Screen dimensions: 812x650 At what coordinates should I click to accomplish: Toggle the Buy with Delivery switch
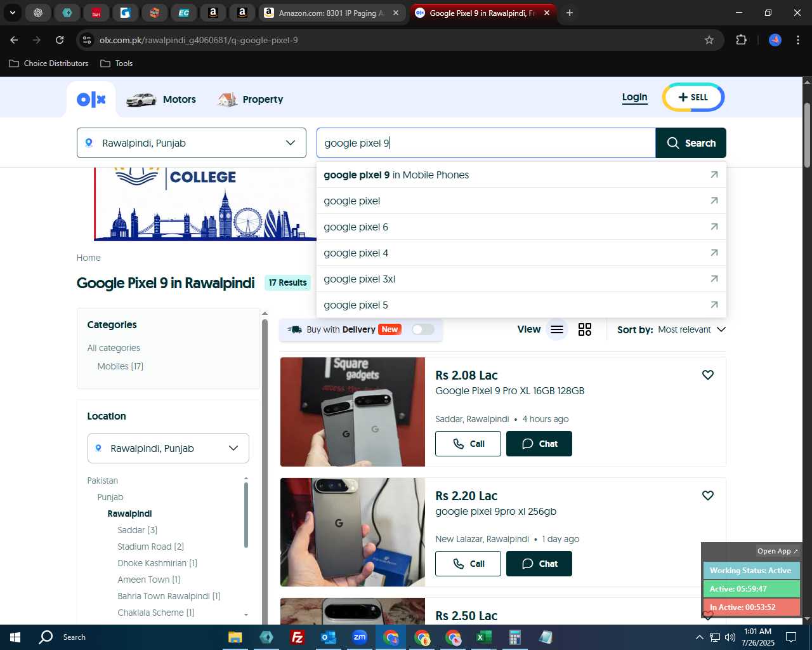pos(423,329)
